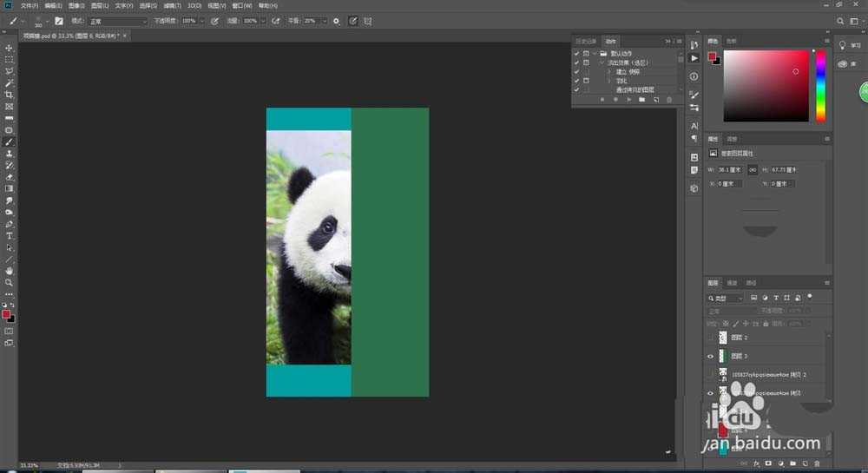Open the 文件(F) menu
Viewport: 868px width, 473px height.
(30, 5)
